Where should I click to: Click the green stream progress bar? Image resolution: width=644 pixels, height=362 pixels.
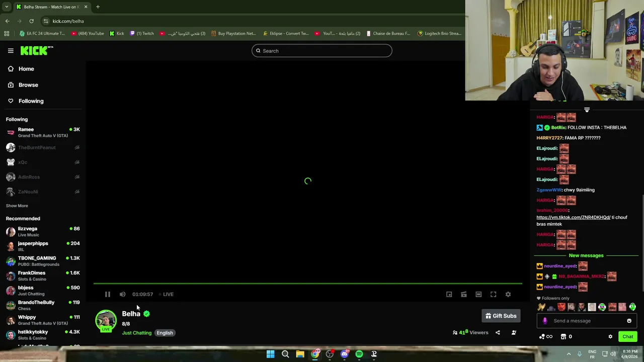(307, 284)
